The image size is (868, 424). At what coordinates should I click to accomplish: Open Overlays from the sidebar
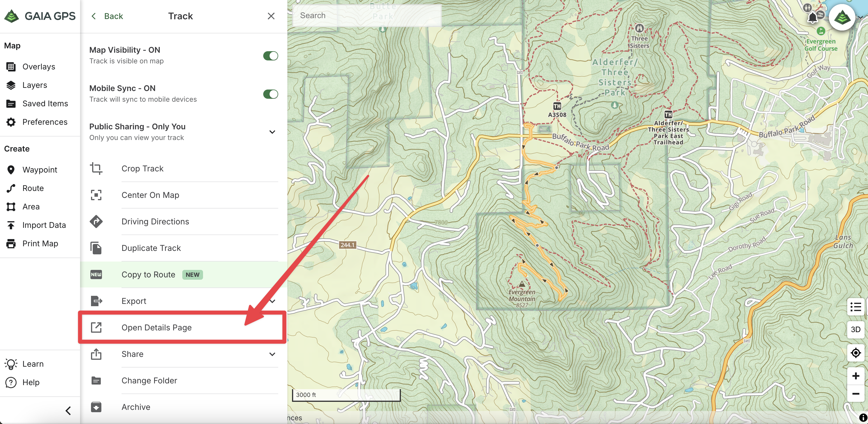39,67
